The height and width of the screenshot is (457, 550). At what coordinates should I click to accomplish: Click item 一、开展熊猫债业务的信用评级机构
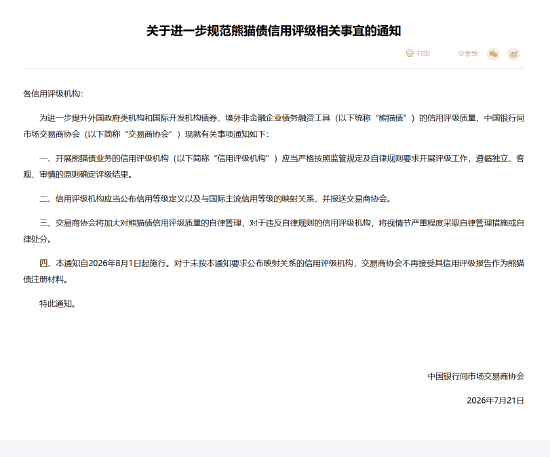tap(274, 166)
